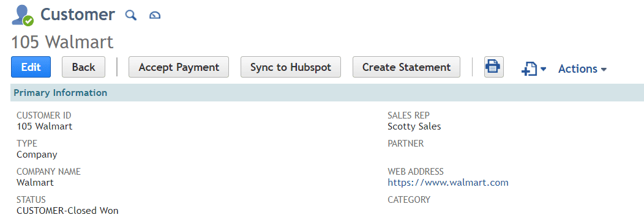Click the search magnifier icon beside Customer
Screen dimensions: 644x223
pos(131,15)
